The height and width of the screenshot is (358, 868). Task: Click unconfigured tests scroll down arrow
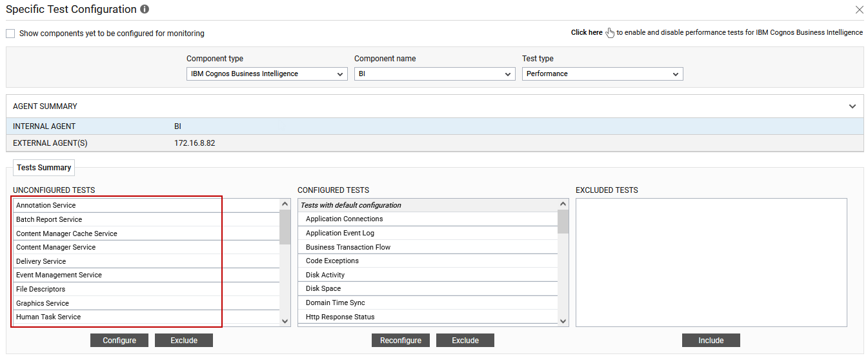(285, 321)
